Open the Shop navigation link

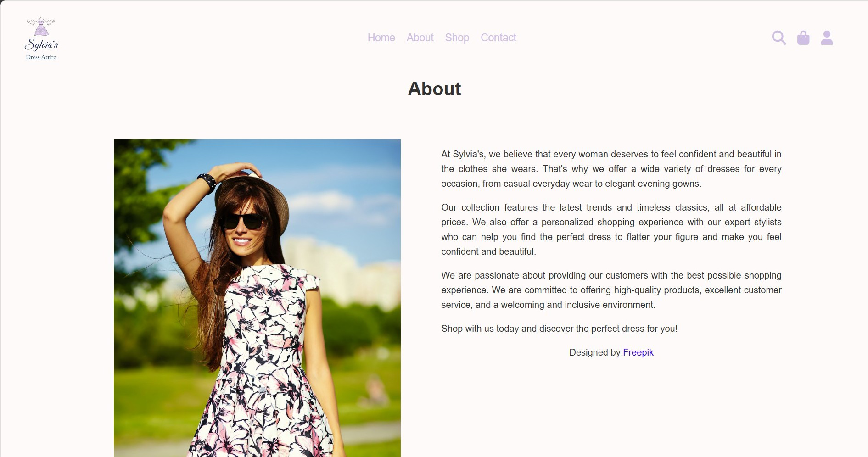click(x=457, y=38)
